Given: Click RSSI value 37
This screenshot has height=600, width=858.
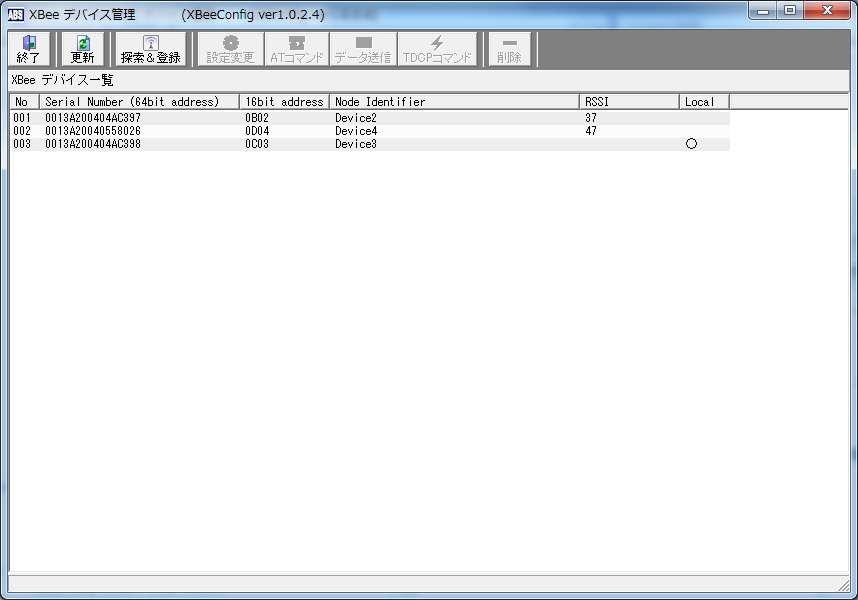Looking at the screenshot, I should (591, 118).
